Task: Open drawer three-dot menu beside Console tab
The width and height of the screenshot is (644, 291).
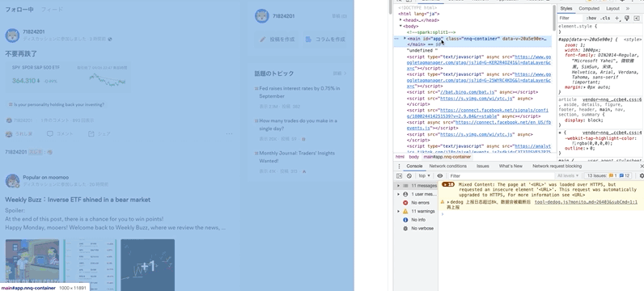Action: [399, 167]
